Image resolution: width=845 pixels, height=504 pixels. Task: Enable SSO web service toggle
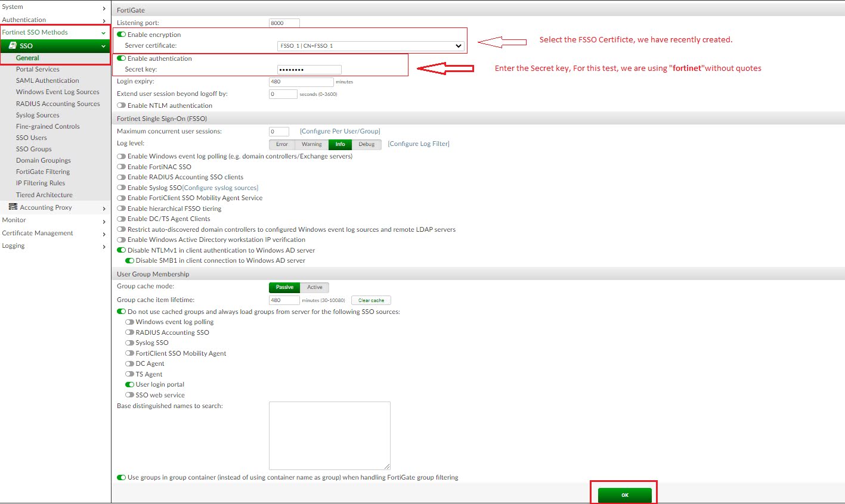pyautogui.click(x=129, y=395)
